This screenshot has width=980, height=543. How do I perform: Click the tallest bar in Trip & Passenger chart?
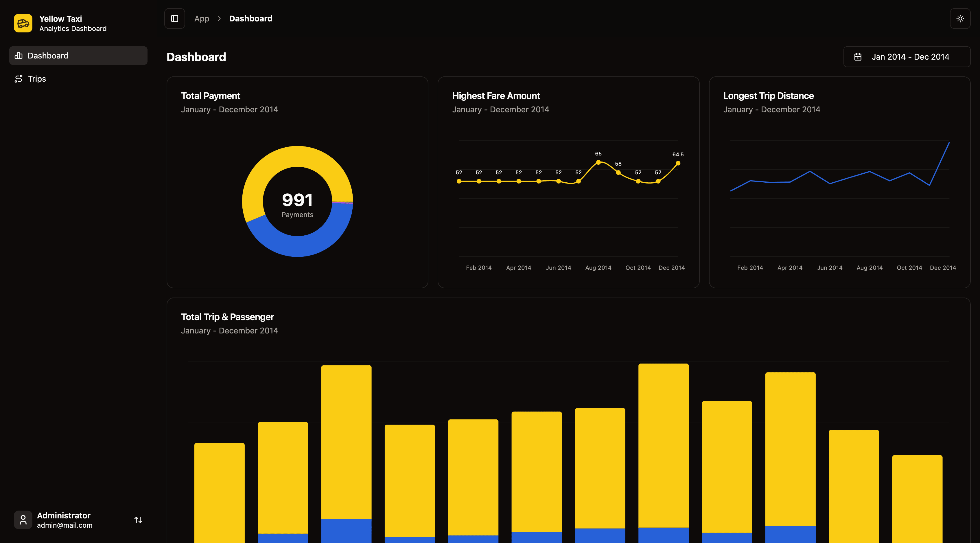click(x=664, y=453)
